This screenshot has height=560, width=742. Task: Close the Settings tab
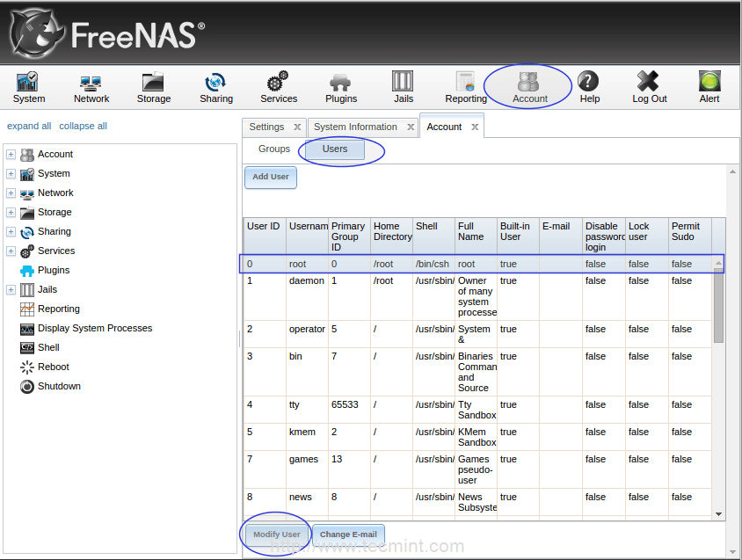(297, 127)
